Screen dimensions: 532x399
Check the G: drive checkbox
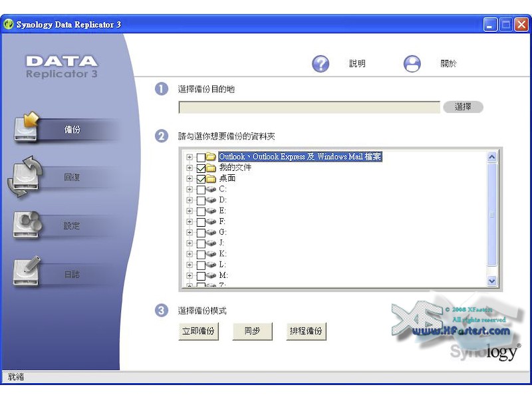coord(201,233)
